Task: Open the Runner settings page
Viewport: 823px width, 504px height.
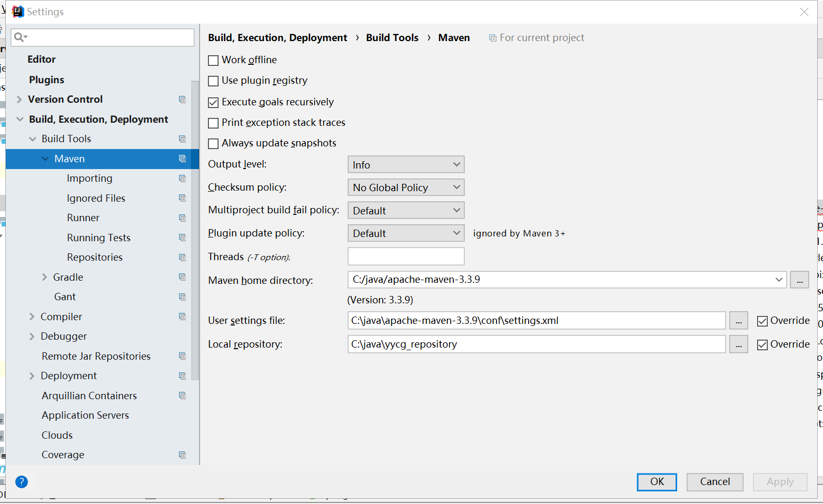Action: 83,218
